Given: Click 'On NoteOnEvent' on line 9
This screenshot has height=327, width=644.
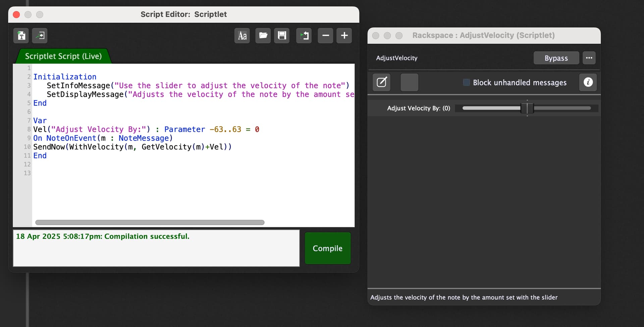Looking at the screenshot, I should pyautogui.click(x=64, y=138).
